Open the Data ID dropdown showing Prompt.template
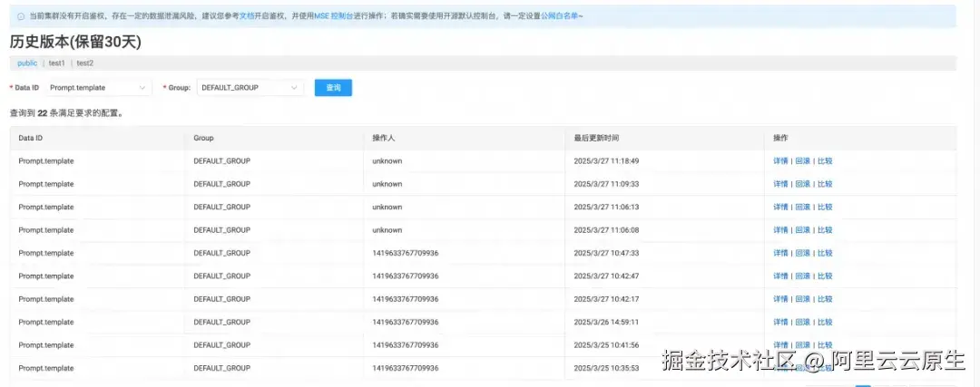The height and width of the screenshot is (387, 980). click(98, 88)
